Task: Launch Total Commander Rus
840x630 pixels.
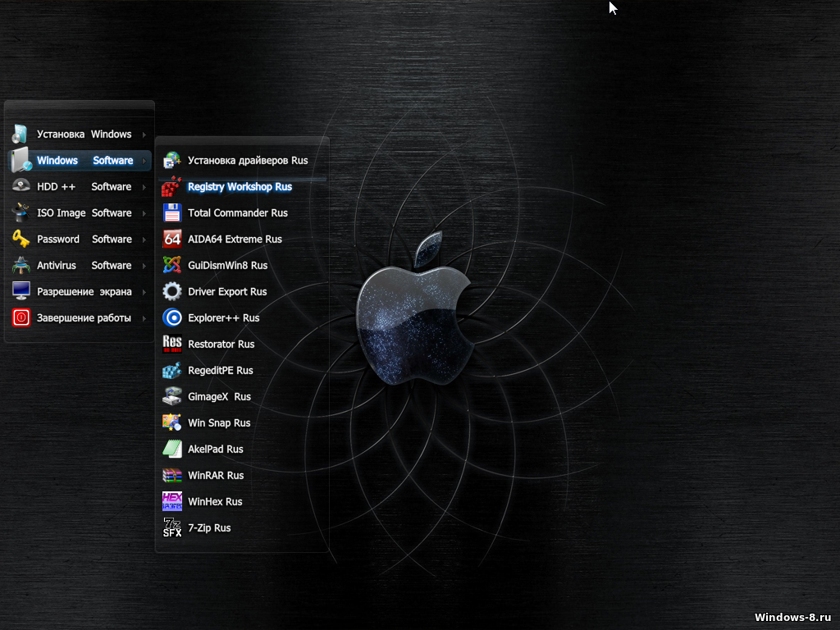Action: click(242, 212)
